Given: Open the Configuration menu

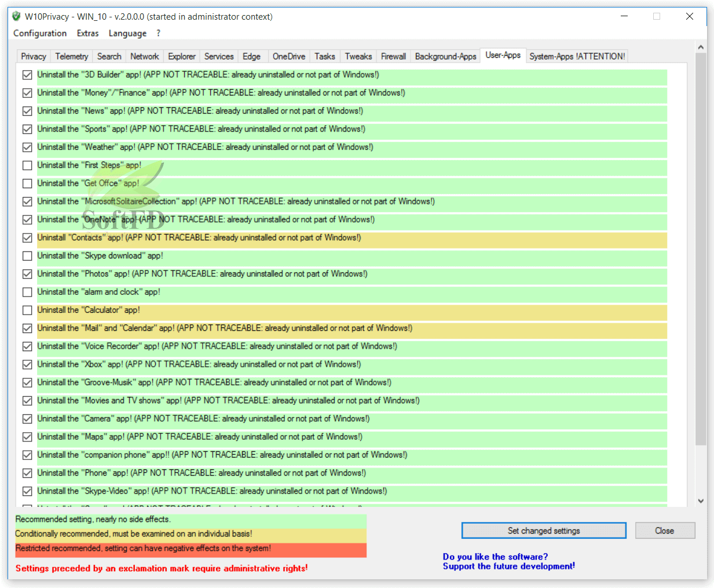Looking at the screenshot, I should (x=40, y=33).
